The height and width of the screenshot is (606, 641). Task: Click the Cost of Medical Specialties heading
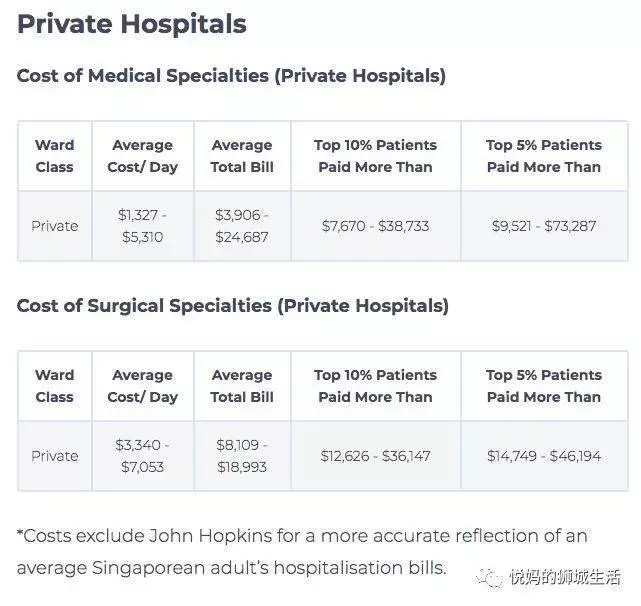[x=231, y=76]
